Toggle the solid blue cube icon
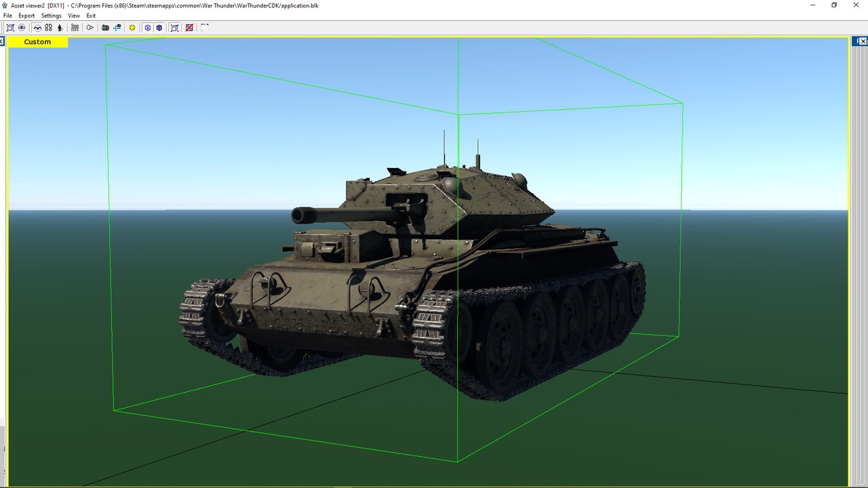The image size is (868, 488). click(x=159, y=28)
